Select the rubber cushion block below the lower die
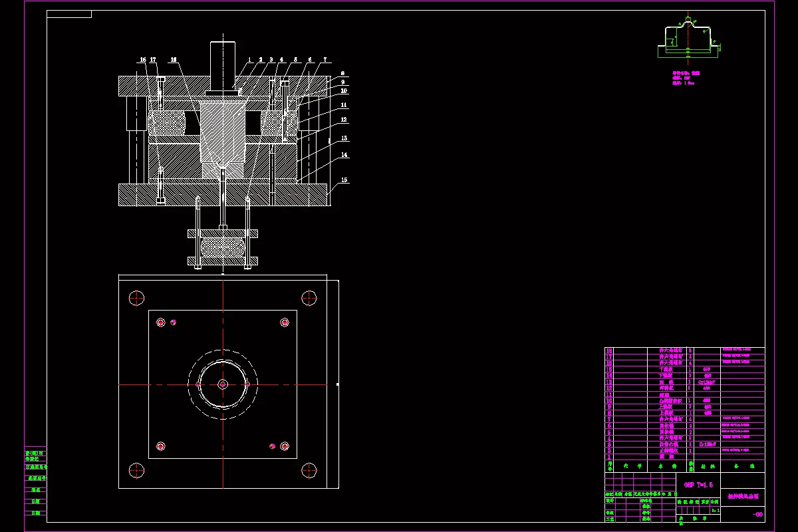Image resolution: width=798 pixels, height=532 pixels. pyautogui.click(x=223, y=249)
